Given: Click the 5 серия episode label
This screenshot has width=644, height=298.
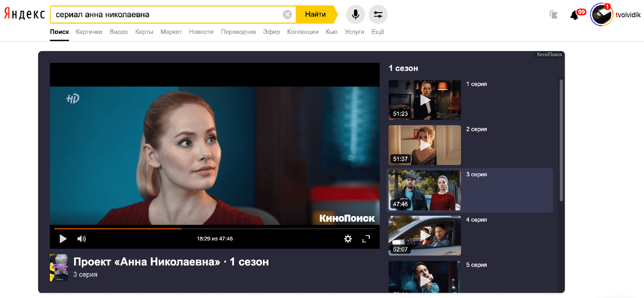Looking at the screenshot, I should (x=477, y=265).
